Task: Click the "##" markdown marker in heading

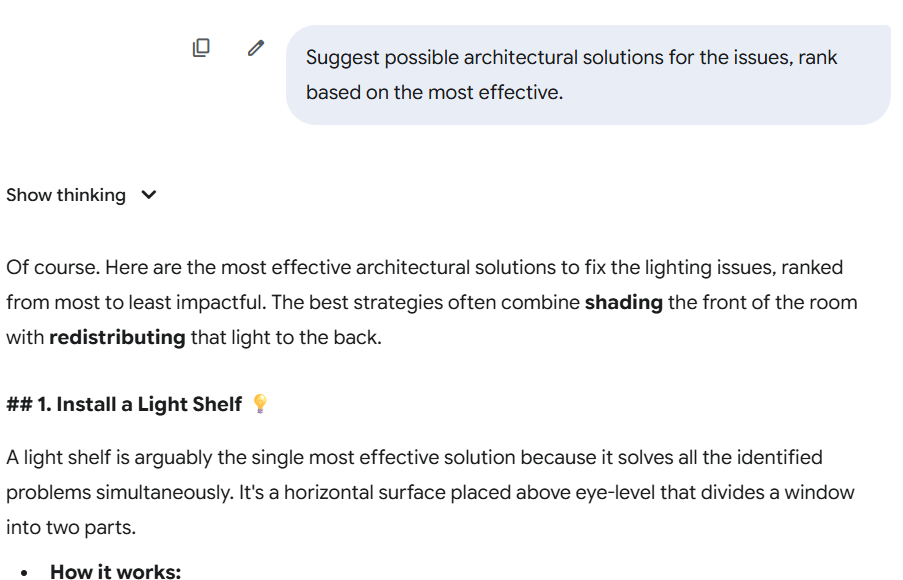Action: point(18,404)
